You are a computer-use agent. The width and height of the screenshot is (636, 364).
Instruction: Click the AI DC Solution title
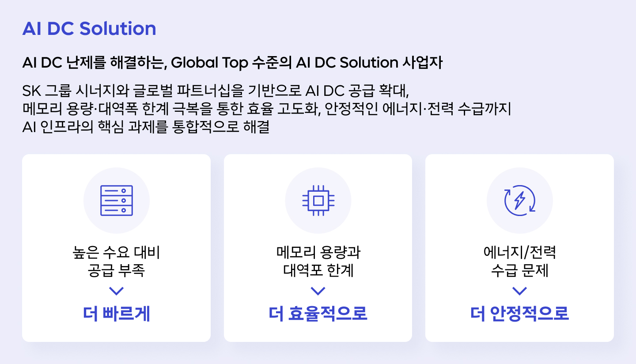tap(89, 29)
